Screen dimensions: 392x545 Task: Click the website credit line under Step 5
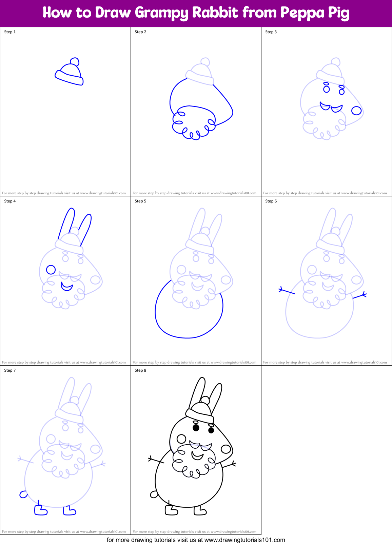pyautogui.click(x=194, y=362)
